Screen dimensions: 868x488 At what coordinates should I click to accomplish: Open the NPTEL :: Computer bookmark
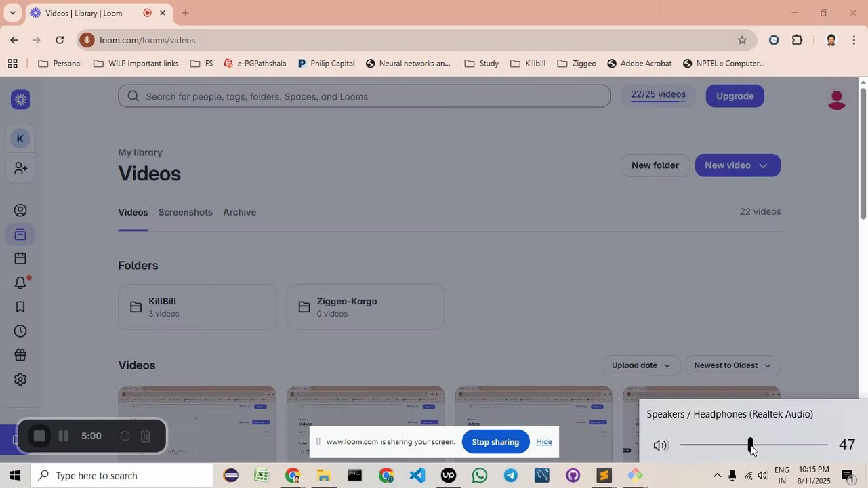click(x=724, y=64)
